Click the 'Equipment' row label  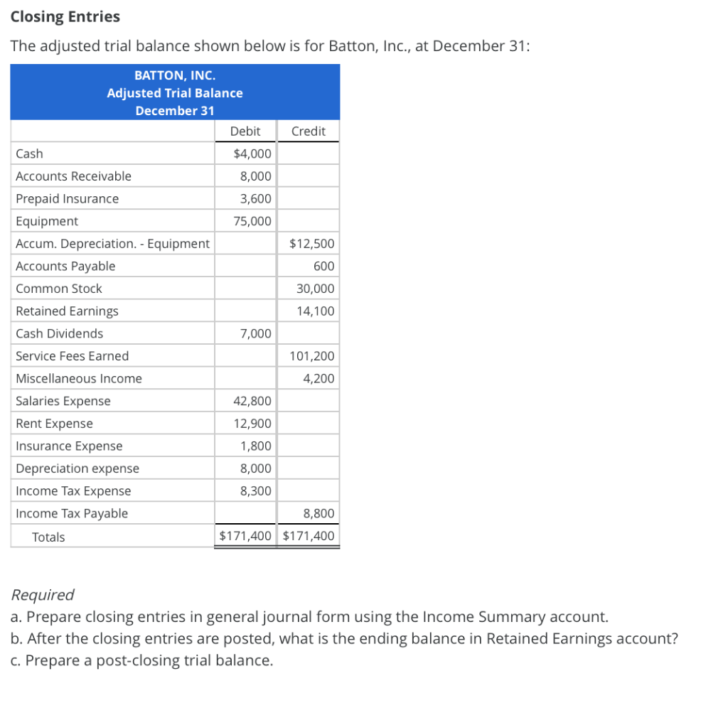tap(47, 221)
